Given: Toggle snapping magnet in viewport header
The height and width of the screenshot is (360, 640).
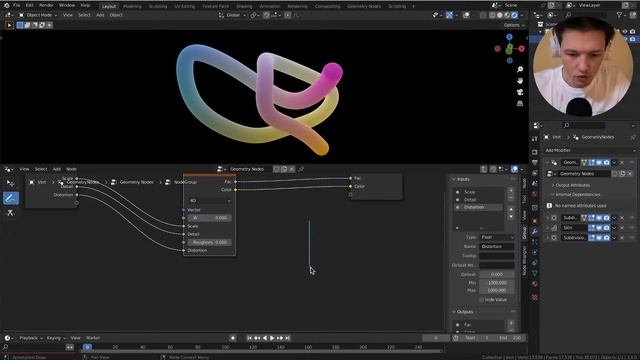Looking at the screenshot, I should coord(266,15).
